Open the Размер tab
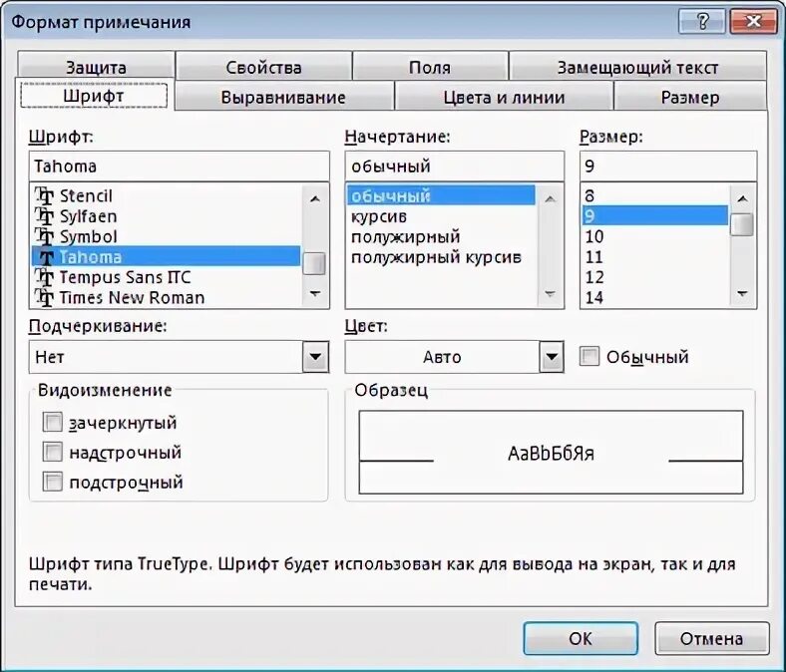This screenshot has width=786, height=672. tap(690, 97)
